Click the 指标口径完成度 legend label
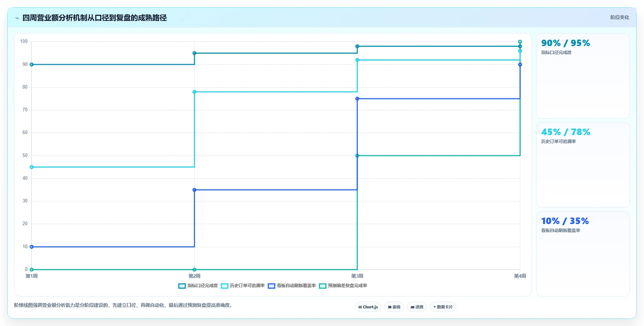 coord(203,286)
